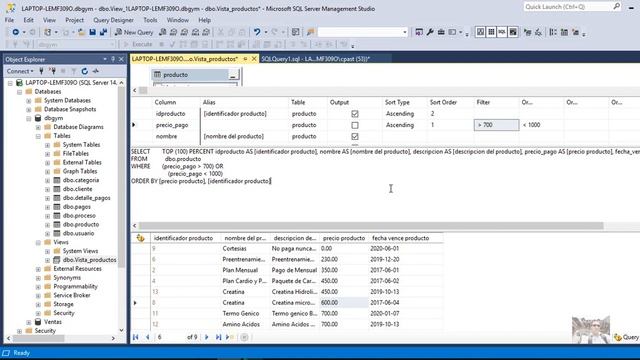Click the Database Engine Query icon after New Query
640x360 pixels.
(162, 32)
